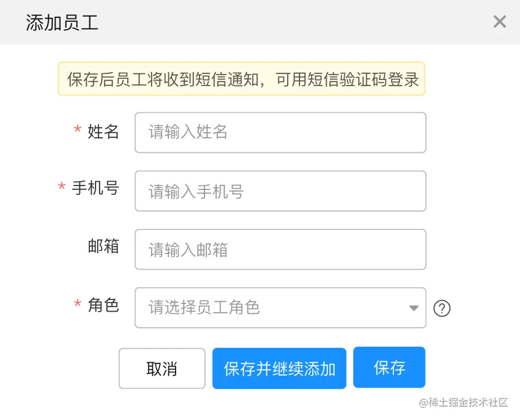This screenshot has width=520, height=420.
Task: Click the yellow SMS notice banner
Action: (242, 79)
